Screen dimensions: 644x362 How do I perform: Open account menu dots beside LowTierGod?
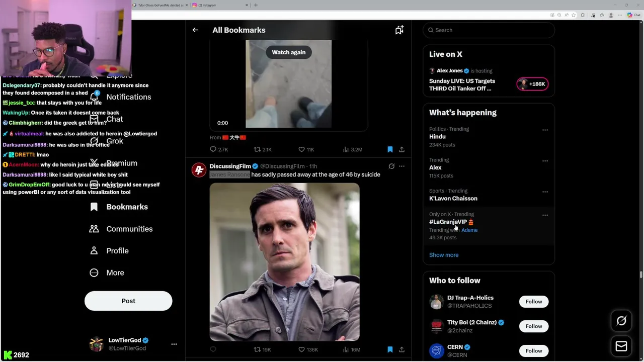click(x=174, y=344)
